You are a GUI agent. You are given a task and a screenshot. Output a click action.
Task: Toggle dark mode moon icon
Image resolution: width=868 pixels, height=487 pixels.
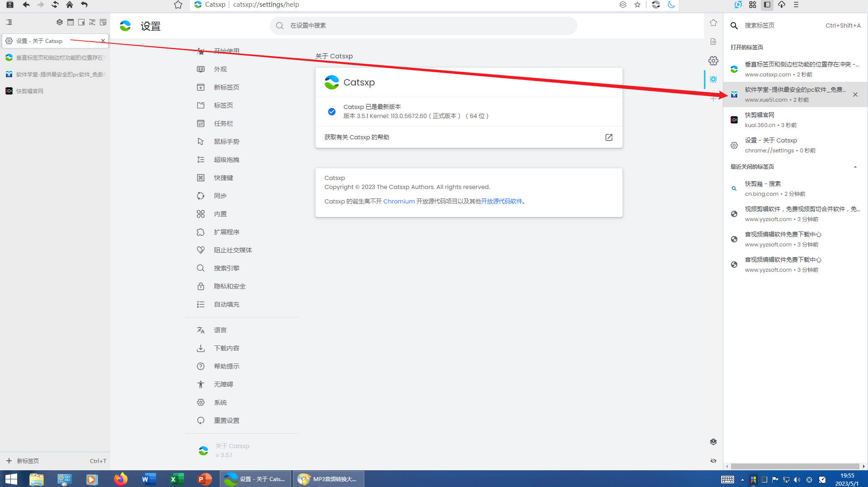click(x=671, y=5)
